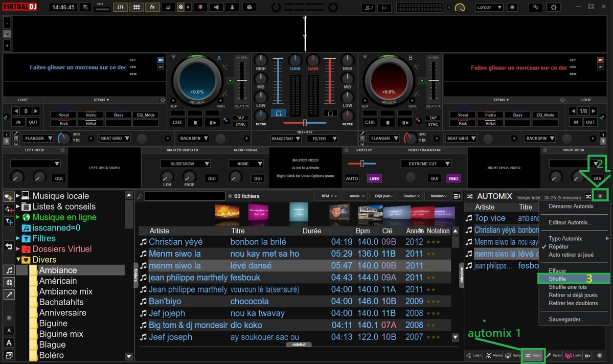Viewport: 613px width, 364px height.
Task: Toggle the Répéter option in Automix menu
Action: (x=558, y=247)
